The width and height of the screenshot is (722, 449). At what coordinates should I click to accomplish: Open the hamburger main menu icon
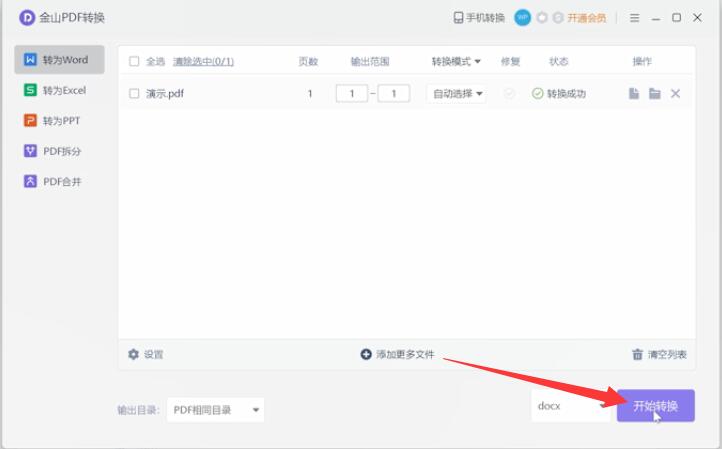(635, 18)
